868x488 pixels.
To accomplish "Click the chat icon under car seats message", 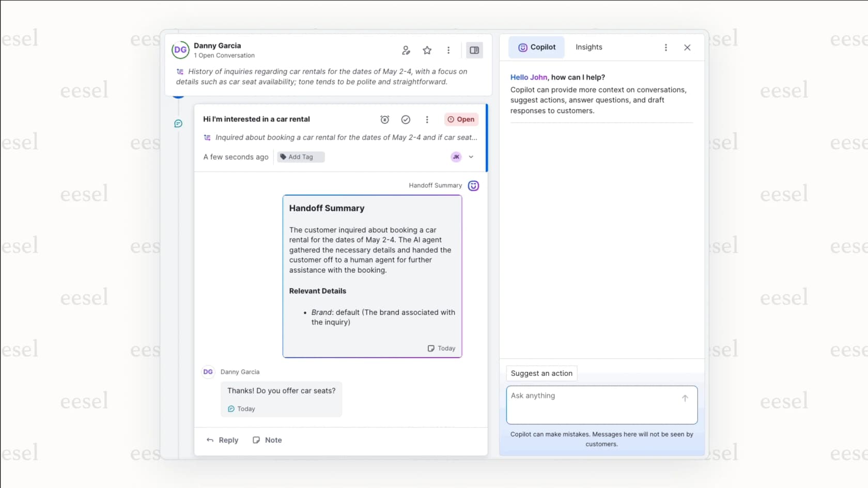I will (231, 409).
